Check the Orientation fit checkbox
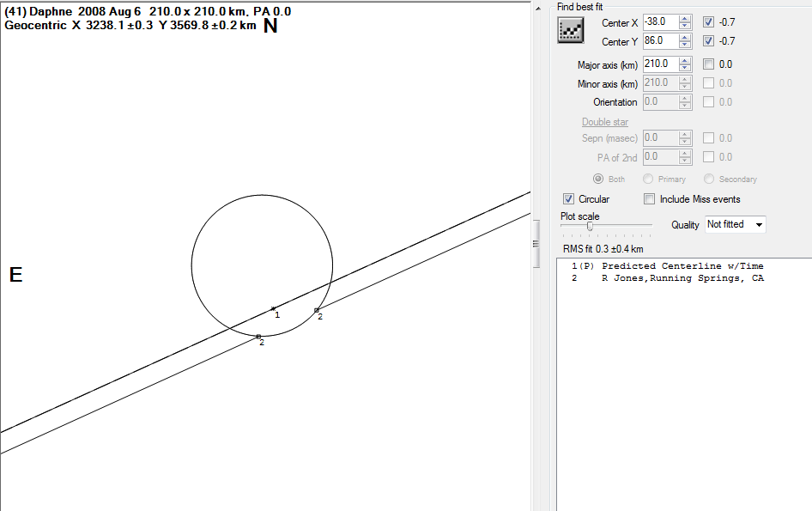 point(708,102)
